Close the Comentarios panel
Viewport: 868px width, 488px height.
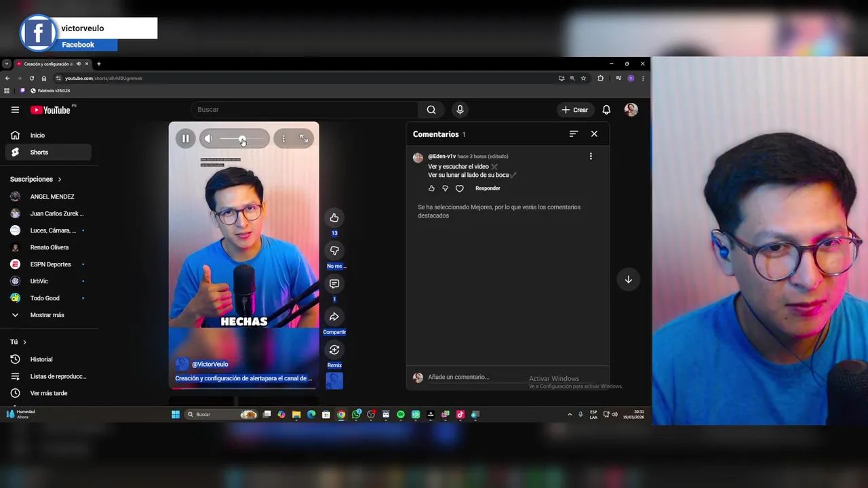point(594,134)
